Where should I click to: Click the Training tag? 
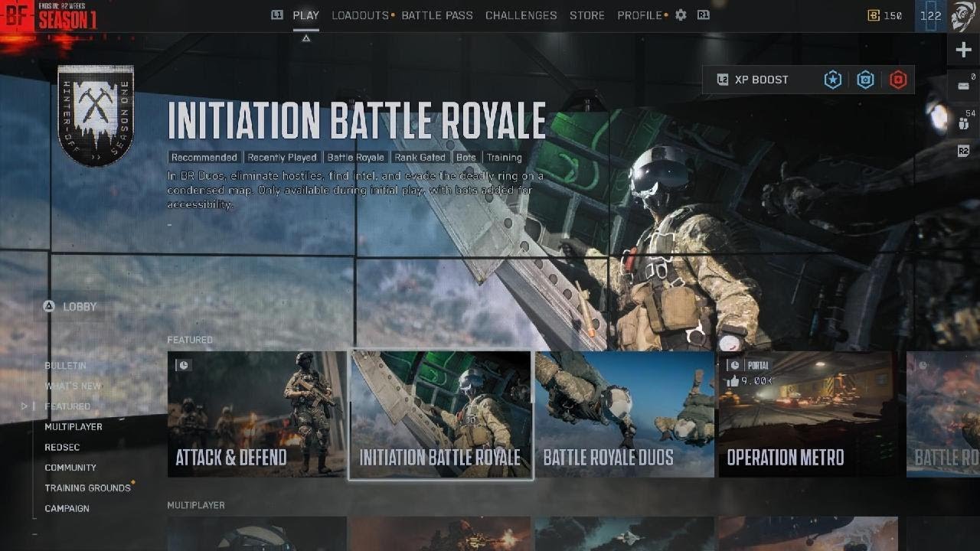504,158
